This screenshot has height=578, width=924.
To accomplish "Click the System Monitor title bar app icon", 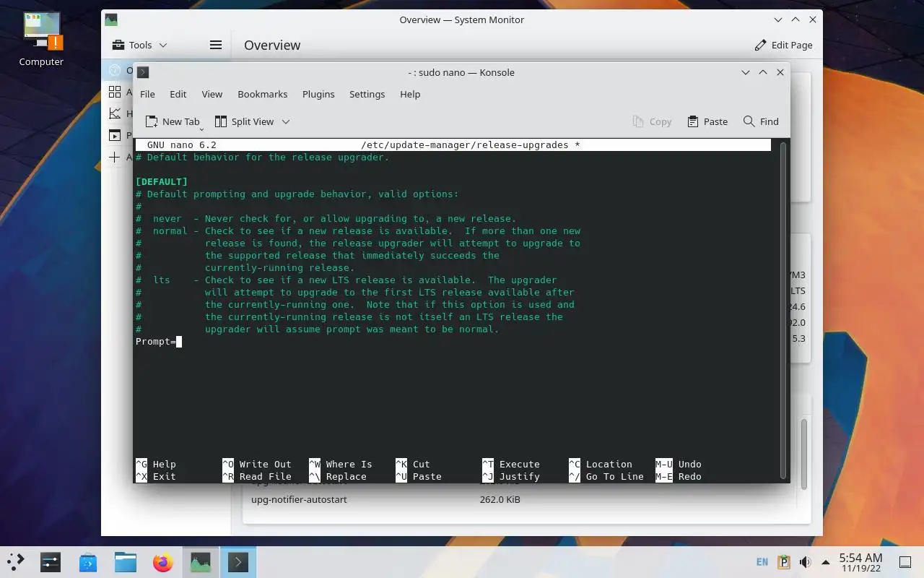I will tap(111, 20).
